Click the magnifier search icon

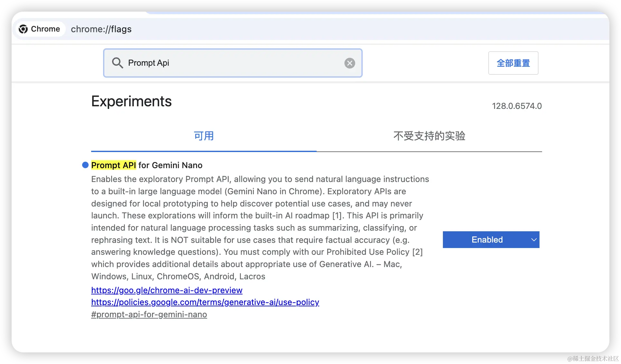point(117,63)
